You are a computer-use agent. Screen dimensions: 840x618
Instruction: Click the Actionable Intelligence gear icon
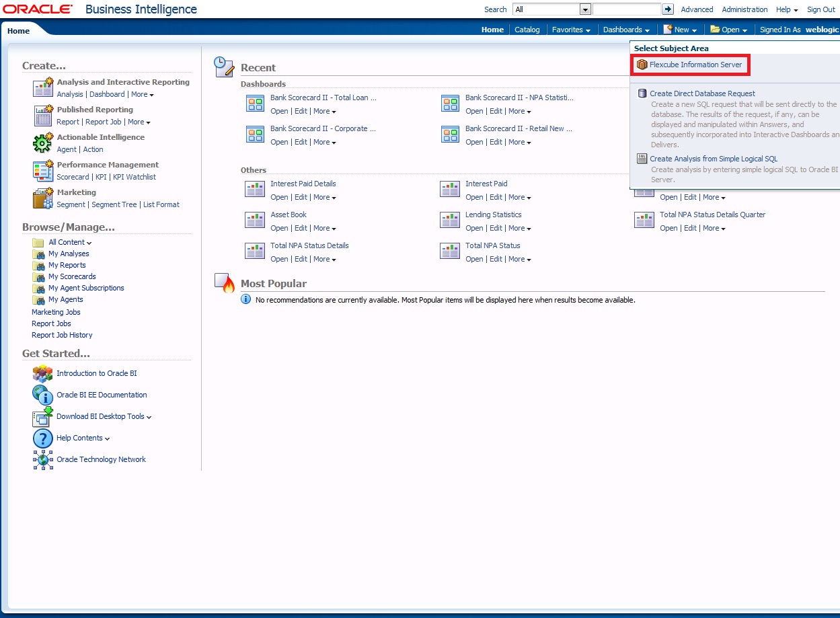point(43,143)
